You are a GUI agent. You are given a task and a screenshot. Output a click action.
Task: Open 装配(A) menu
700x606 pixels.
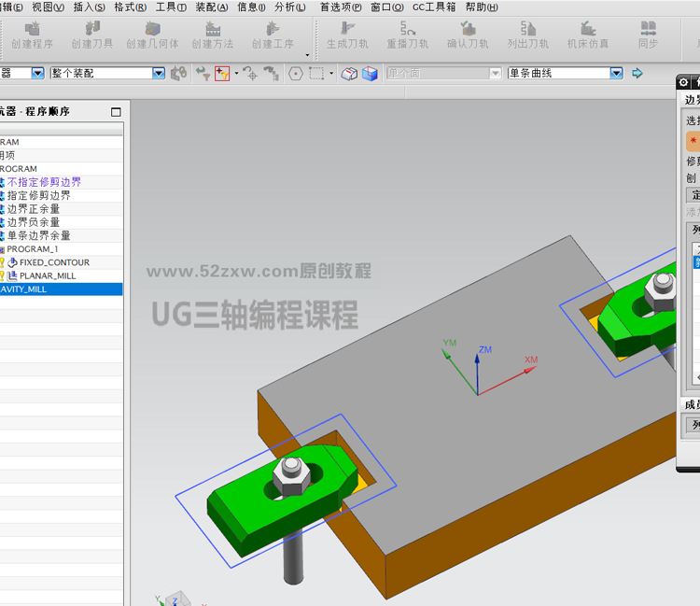[212, 7]
